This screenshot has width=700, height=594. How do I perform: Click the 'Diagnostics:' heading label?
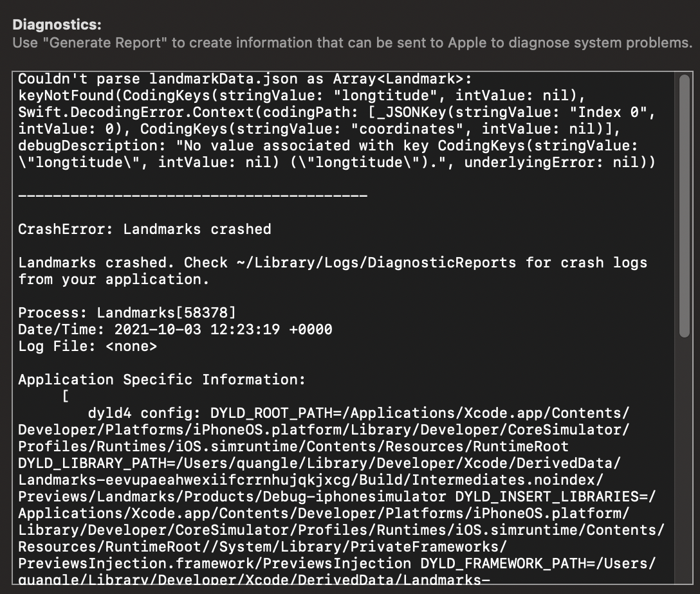click(57, 24)
